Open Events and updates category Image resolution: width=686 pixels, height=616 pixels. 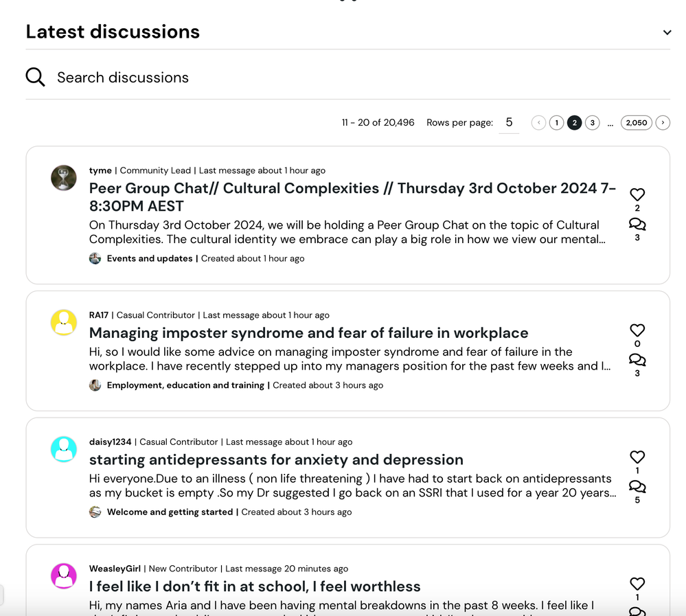[149, 259]
